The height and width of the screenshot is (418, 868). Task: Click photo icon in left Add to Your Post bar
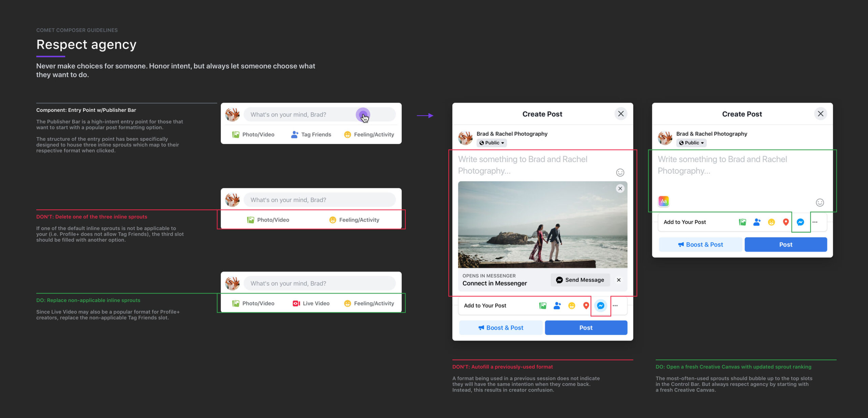[542, 305]
